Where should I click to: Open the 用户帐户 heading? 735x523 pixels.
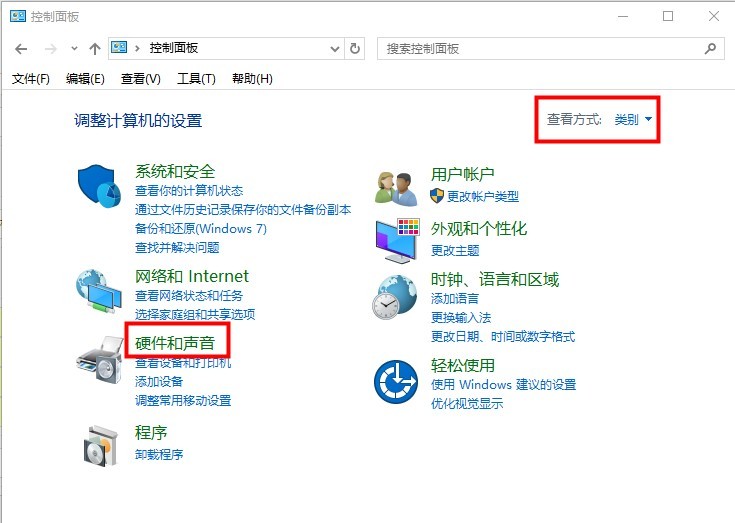463,174
